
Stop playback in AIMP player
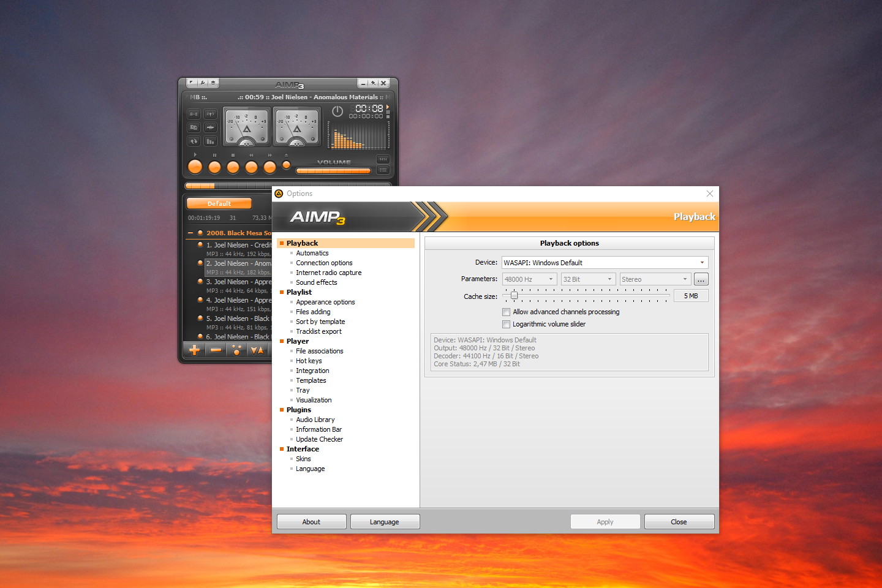(233, 167)
